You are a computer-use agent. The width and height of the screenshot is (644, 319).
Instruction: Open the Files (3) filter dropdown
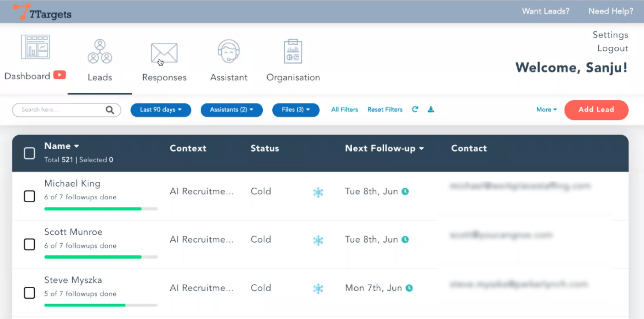click(x=296, y=110)
